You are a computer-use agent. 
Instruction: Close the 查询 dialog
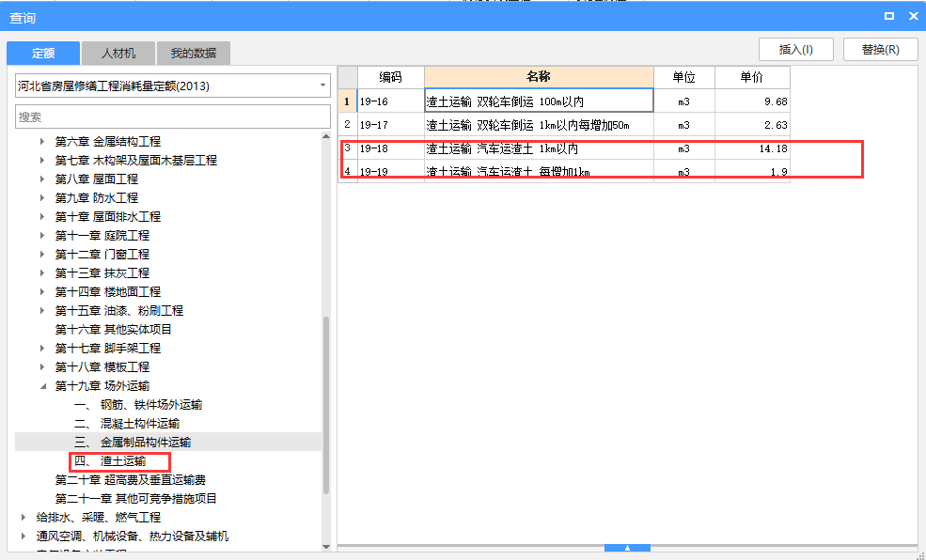coord(913,17)
